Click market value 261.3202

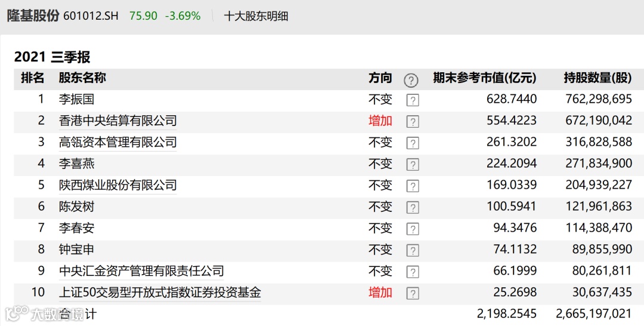tap(512, 142)
